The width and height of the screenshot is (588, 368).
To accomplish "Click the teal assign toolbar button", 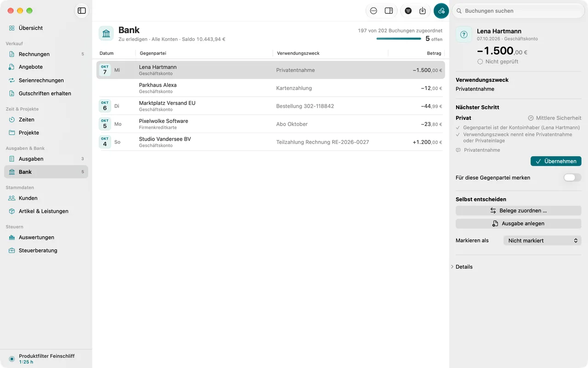I will click(441, 11).
